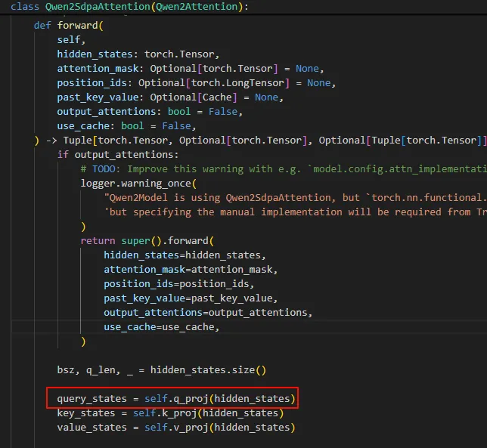Screen dimensions: 487x448
Task: Click 'attention_mask=attention_mask,' argument line
Action: point(191,270)
